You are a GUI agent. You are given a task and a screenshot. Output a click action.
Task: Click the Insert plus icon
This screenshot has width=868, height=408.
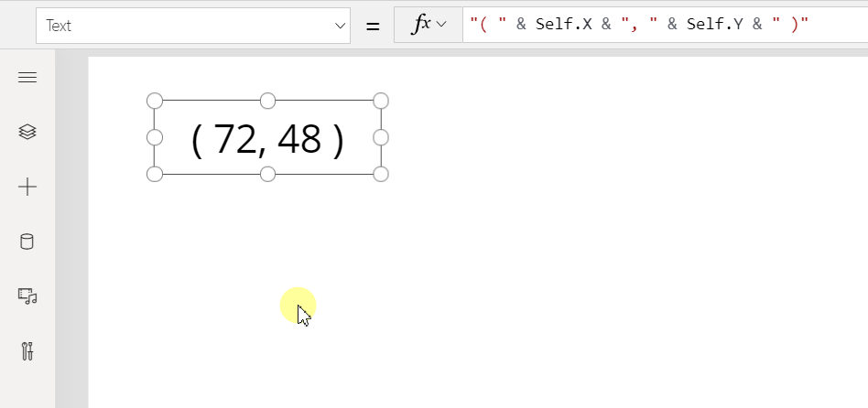(27, 187)
